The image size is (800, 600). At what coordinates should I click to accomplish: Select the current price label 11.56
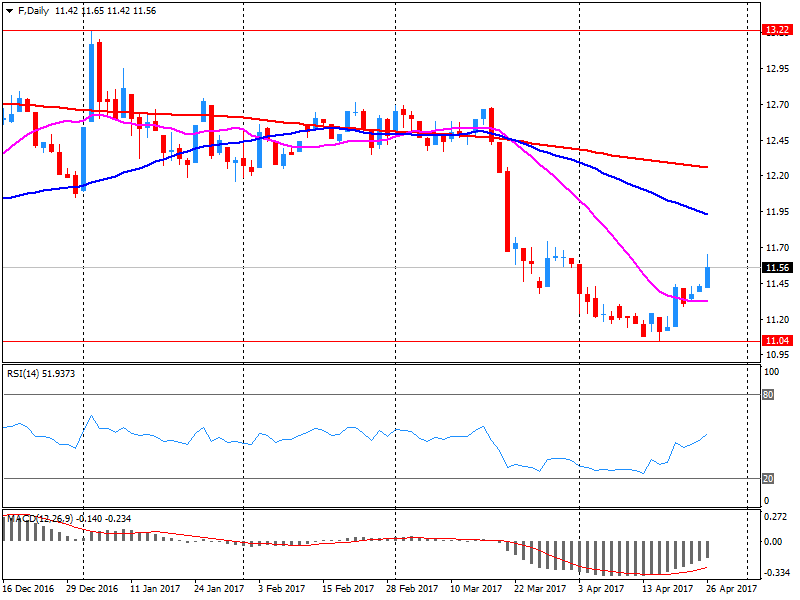pos(777,267)
